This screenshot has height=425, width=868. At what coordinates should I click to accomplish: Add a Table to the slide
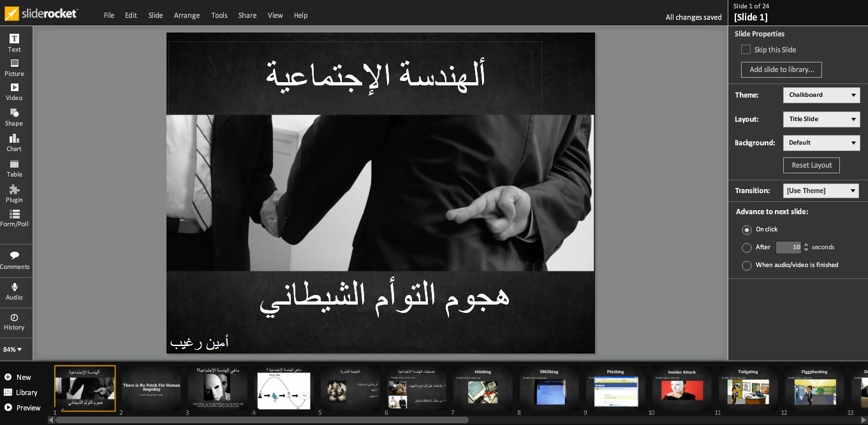[14, 168]
